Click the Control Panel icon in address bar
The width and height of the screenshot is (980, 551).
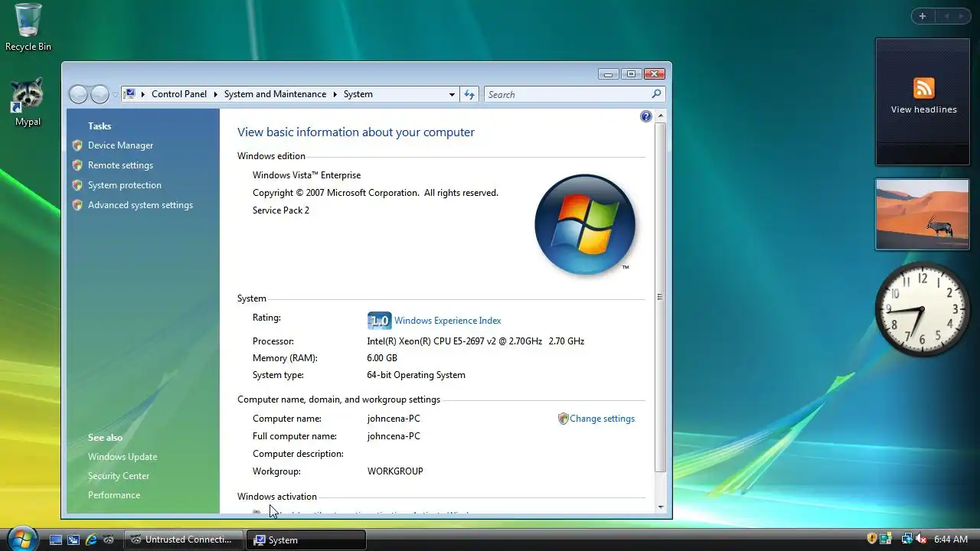point(130,94)
